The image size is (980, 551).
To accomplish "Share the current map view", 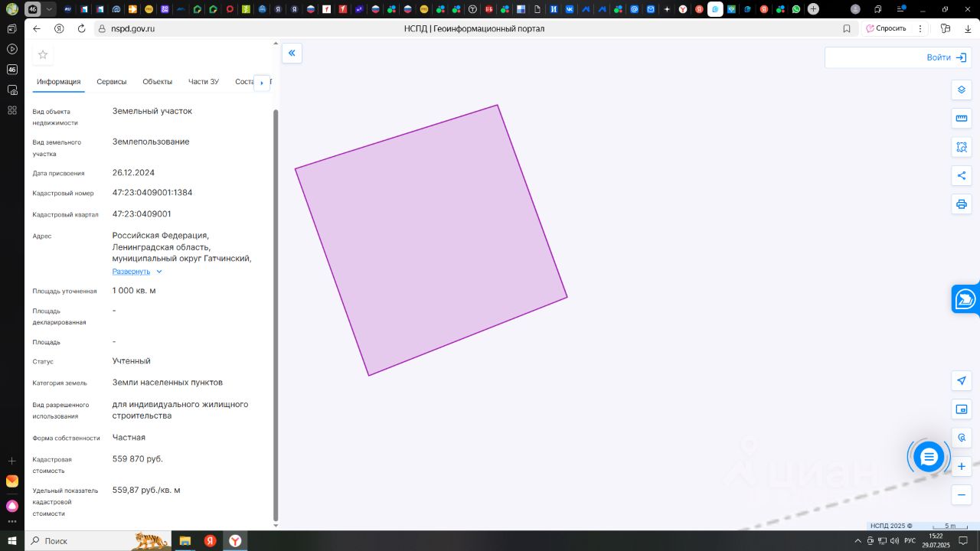I will point(962,175).
